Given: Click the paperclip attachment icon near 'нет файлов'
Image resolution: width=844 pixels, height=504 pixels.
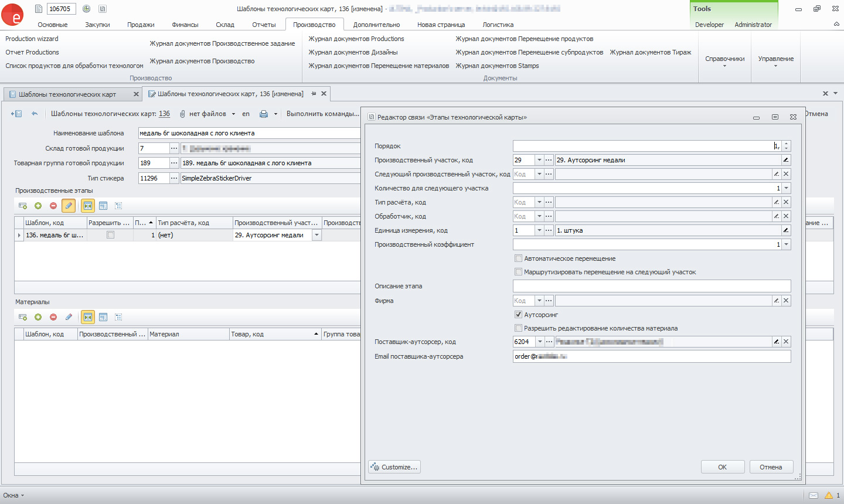Looking at the screenshot, I should tap(182, 114).
